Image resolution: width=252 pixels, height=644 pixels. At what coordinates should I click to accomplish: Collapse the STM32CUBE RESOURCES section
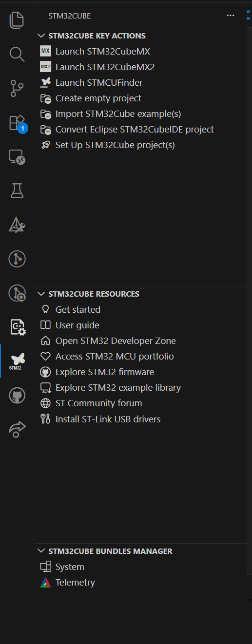click(41, 294)
